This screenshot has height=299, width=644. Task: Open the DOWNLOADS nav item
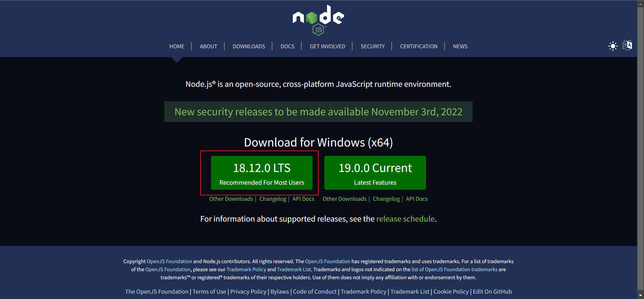249,46
